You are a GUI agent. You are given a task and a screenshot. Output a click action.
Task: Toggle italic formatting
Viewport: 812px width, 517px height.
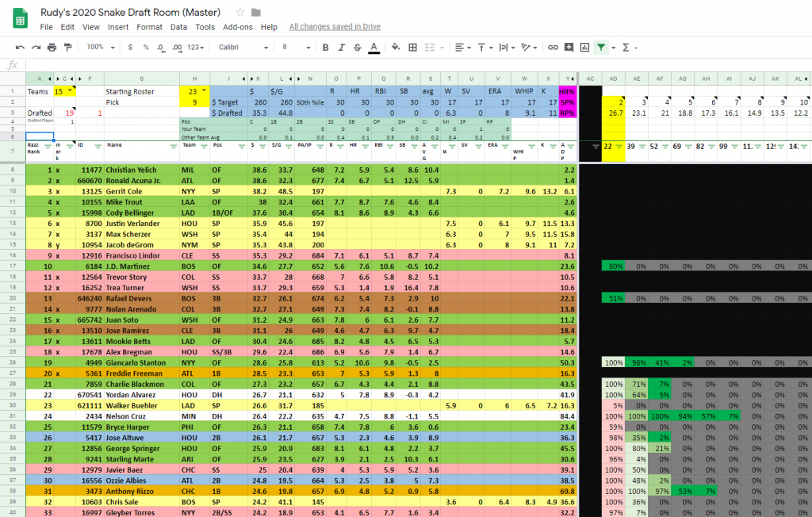(341, 47)
